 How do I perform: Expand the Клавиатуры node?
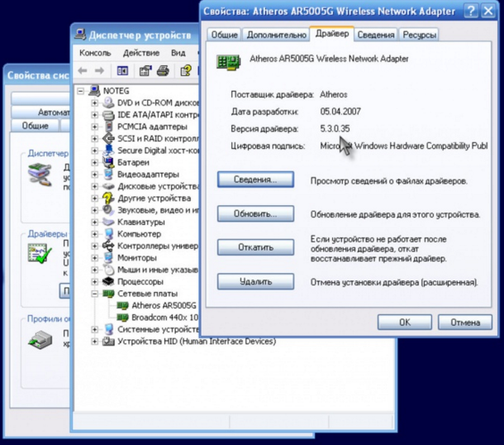tap(94, 222)
